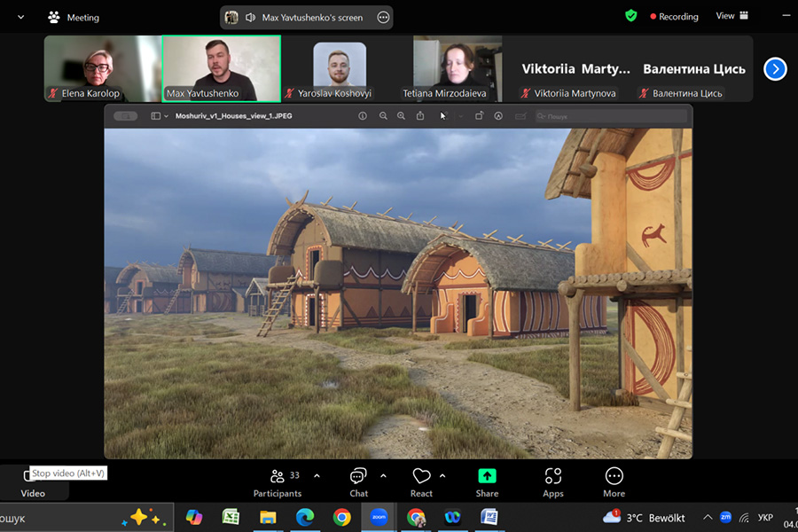The image size is (798, 532).
Task: Open the Apps menu
Action: 553,481
